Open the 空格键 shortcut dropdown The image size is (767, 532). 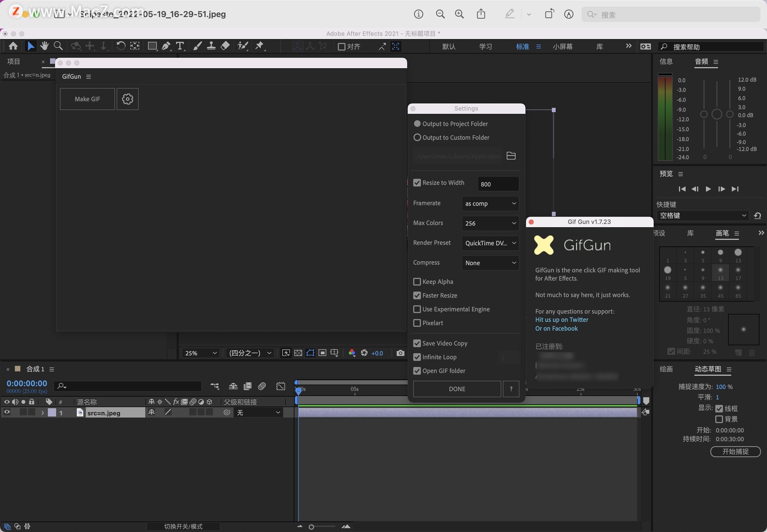click(703, 216)
